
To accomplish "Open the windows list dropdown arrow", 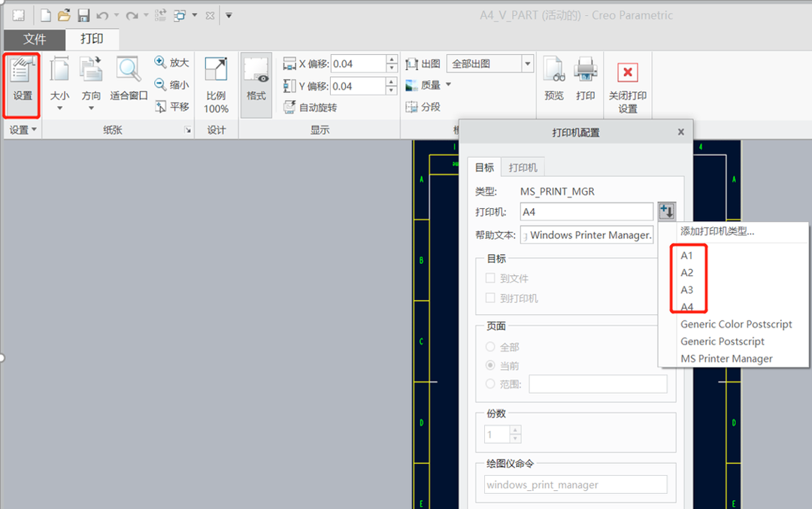I will tap(195, 16).
